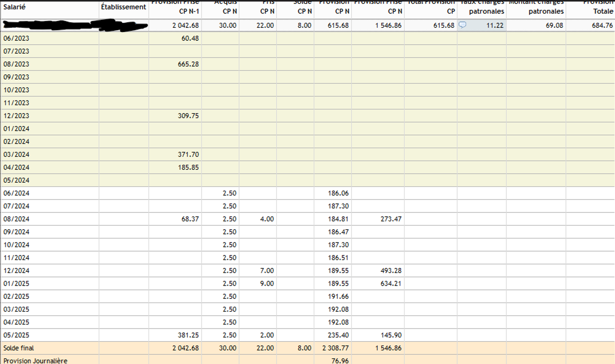Click the 7.00 days taken in 12/2024
The width and height of the screenshot is (615, 364).
coord(267,271)
